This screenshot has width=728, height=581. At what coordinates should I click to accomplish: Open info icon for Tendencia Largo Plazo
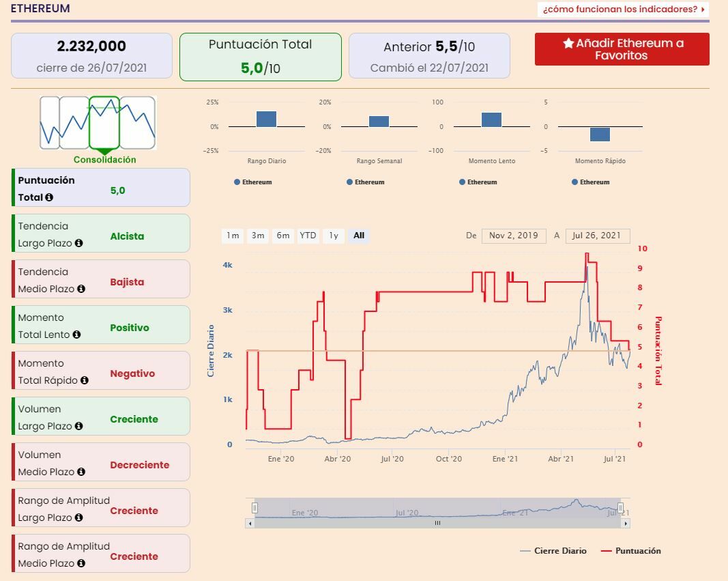(79, 243)
